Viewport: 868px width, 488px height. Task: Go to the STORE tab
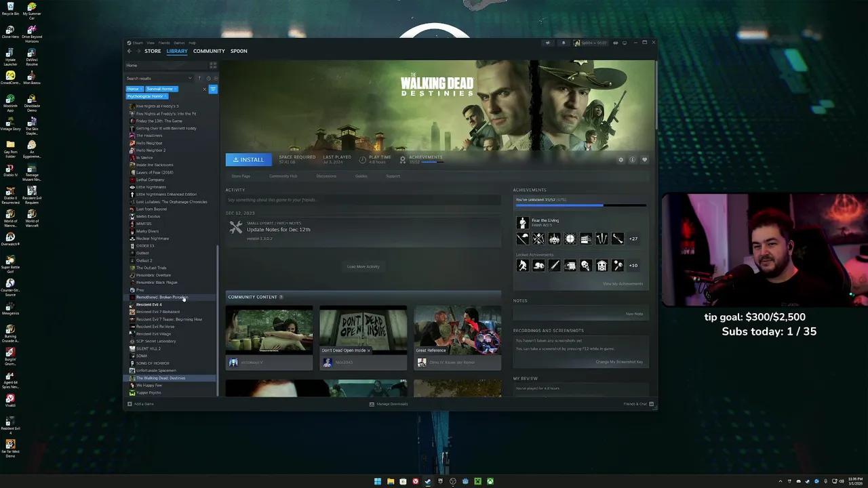153,51
